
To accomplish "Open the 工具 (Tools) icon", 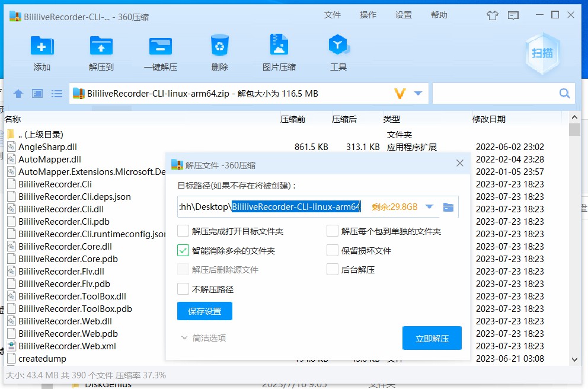I will point(338,45).
